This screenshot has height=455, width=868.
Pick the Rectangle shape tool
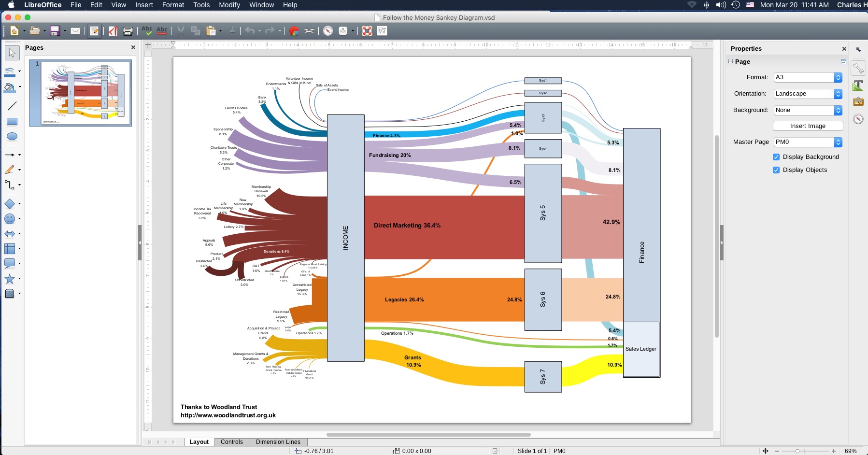pos(12,122)
